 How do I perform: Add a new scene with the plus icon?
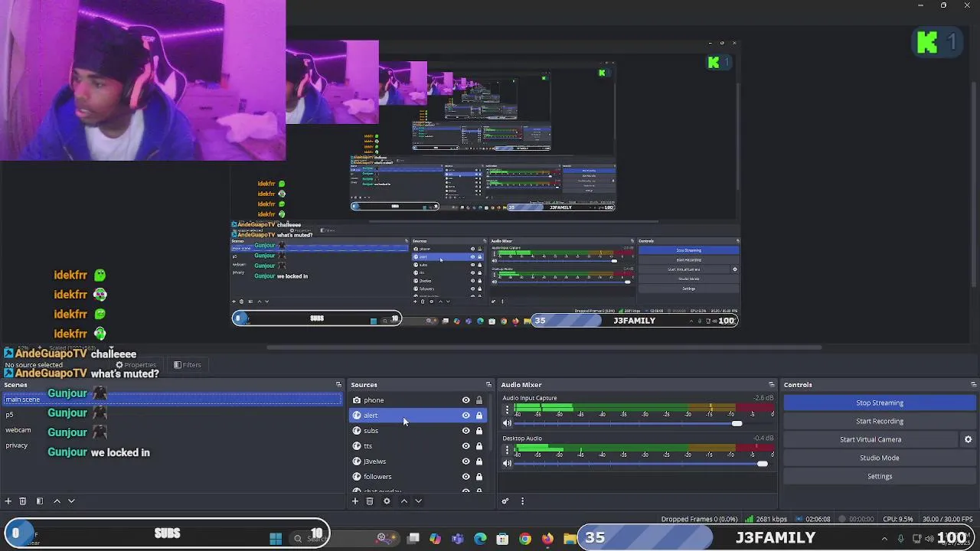pyautogui.click(x=8, y=501)
